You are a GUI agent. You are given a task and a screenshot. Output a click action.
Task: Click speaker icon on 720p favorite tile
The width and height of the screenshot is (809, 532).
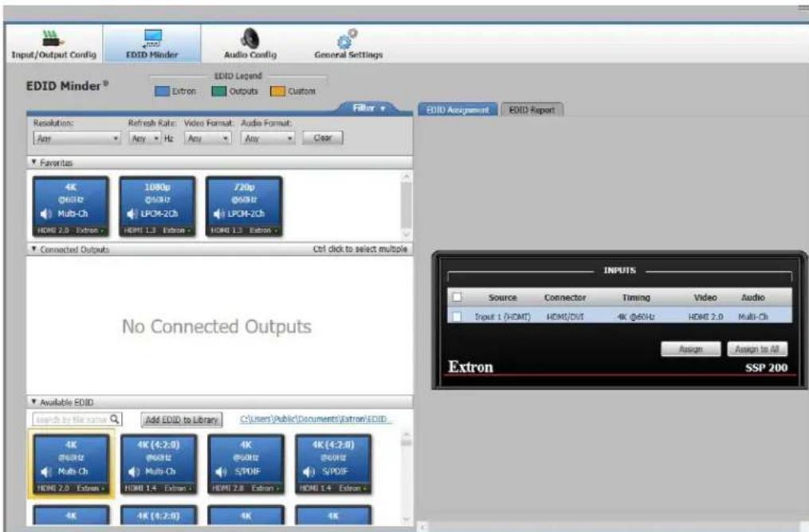[218, 213]
